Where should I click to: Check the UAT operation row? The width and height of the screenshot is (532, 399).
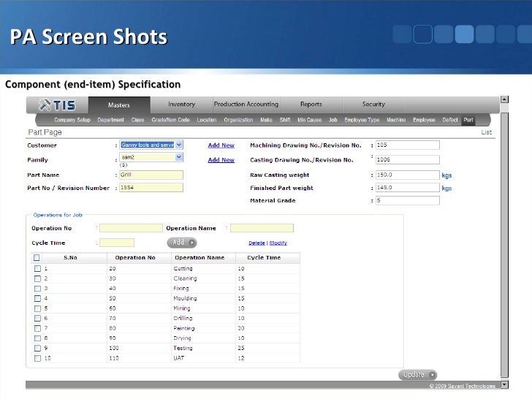(37, 358)
